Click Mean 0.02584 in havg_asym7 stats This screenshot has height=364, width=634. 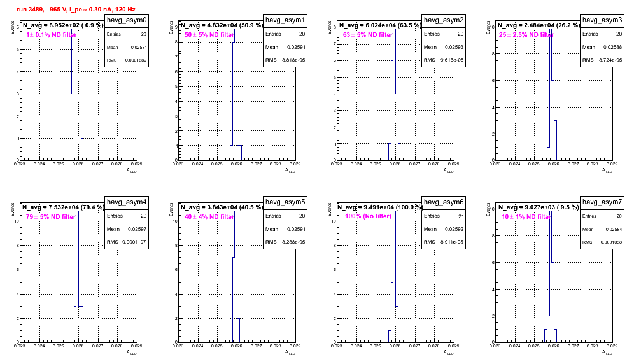602,229
